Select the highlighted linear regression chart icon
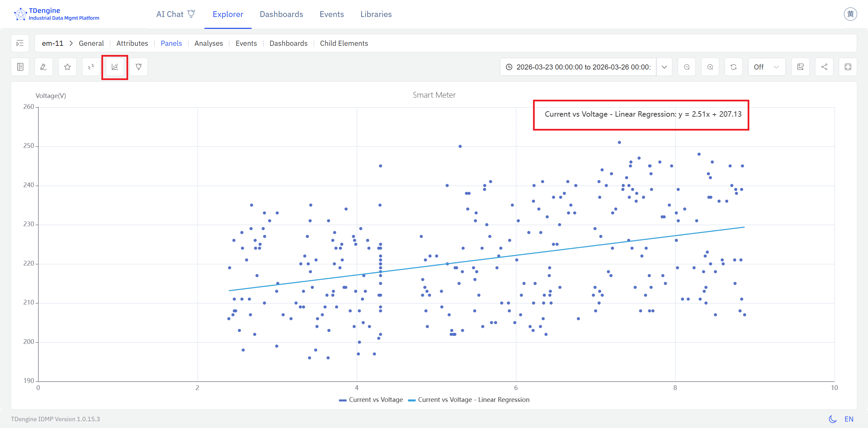Viewport: 868px width, 428px height. click(x=115, y=67)
